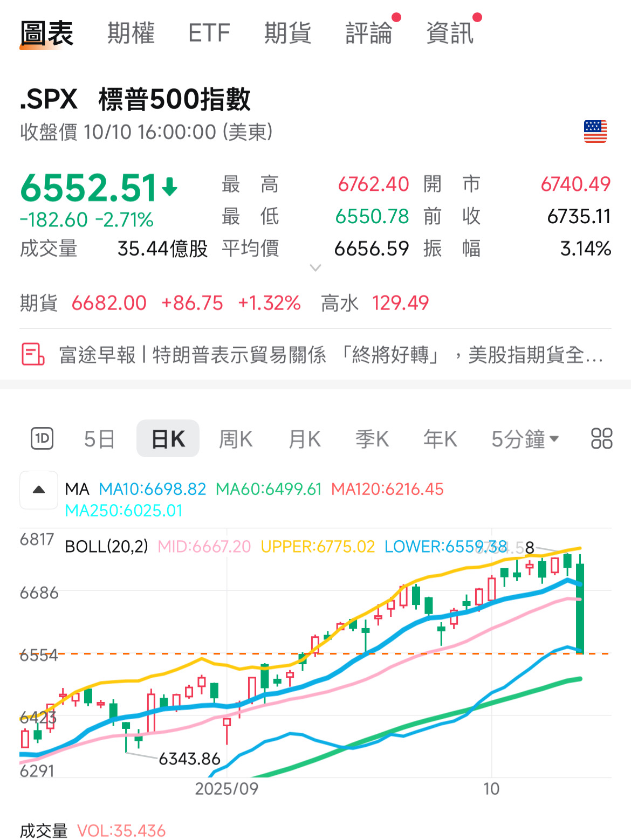Screen dimensions: 631x840
Task: Open the 資訊 tab
Action: 450,33
